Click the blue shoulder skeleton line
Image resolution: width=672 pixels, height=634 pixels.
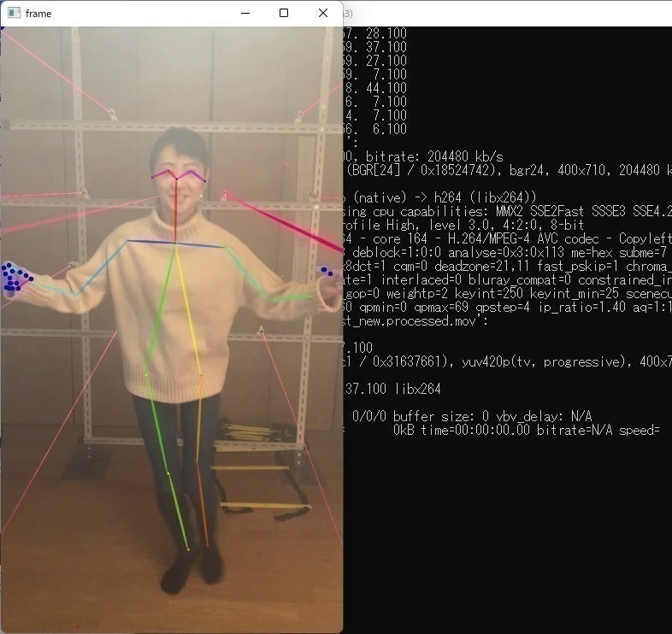coord(175,243)
